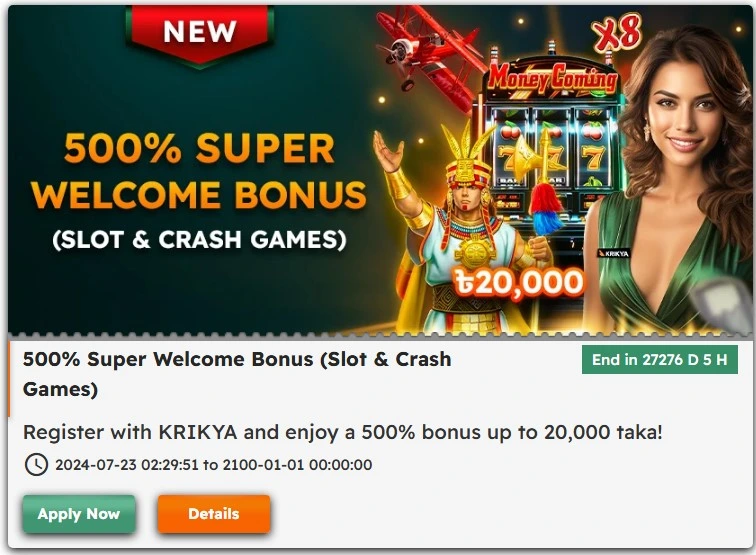Click the (SLOT & CRASH GAMES) banner subtitle
Viewport: 756px width, 555px height.
tap(199, 240)
